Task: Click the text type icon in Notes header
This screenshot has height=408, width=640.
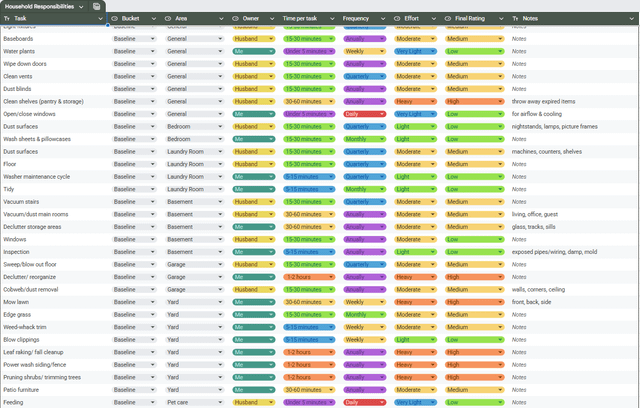Action: coord(515,18)
